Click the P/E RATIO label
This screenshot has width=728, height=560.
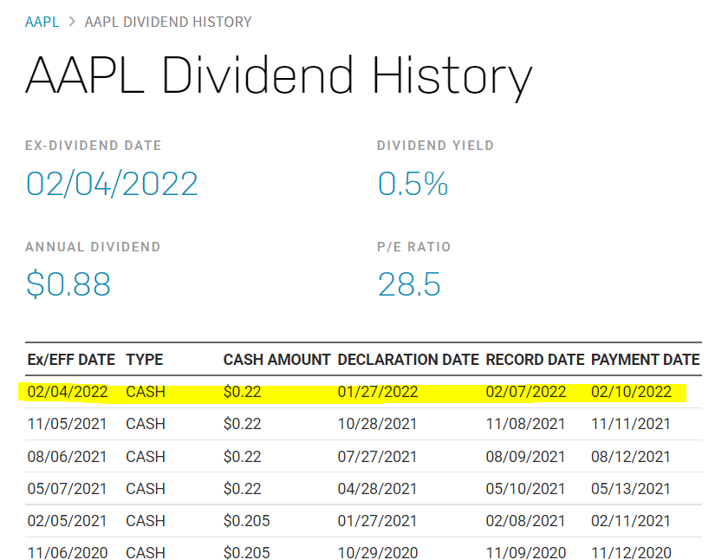pos(413,247)
